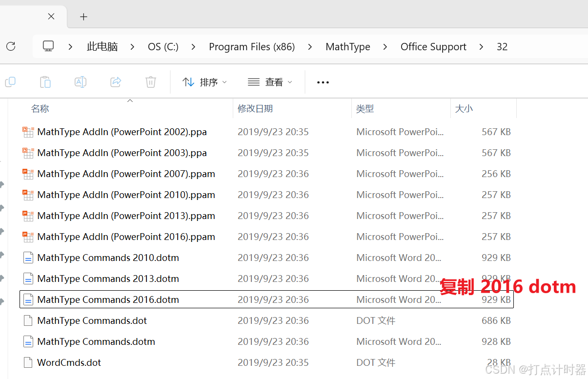Open the three-dots See more menu
Screen dimensions: 588x379
(323, 82)
